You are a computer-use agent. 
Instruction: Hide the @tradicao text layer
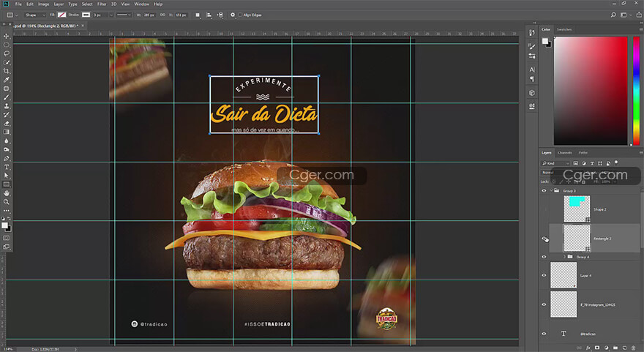tap(544, 334)
